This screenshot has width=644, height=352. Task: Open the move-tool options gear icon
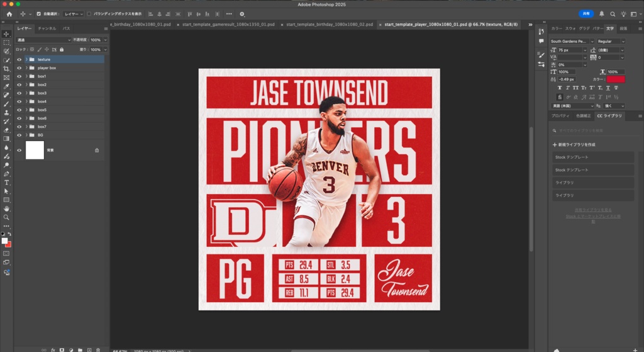pos(242,14)
